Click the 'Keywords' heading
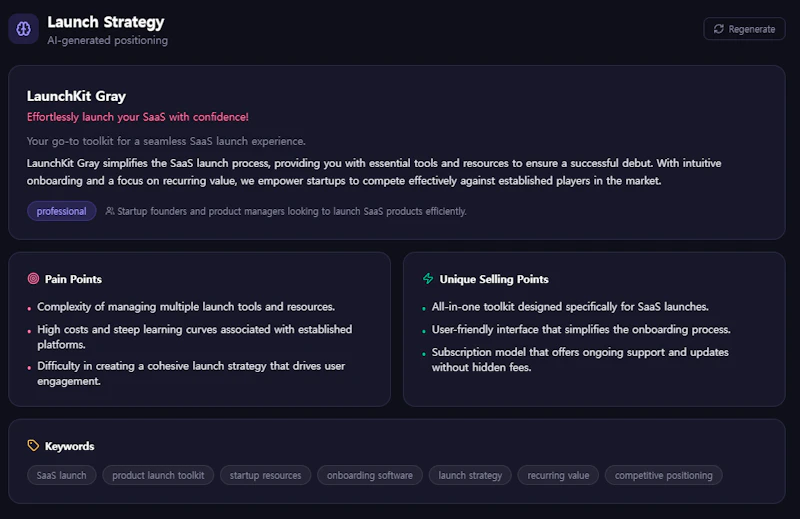 pyautogui.click(x=69, y=446)
